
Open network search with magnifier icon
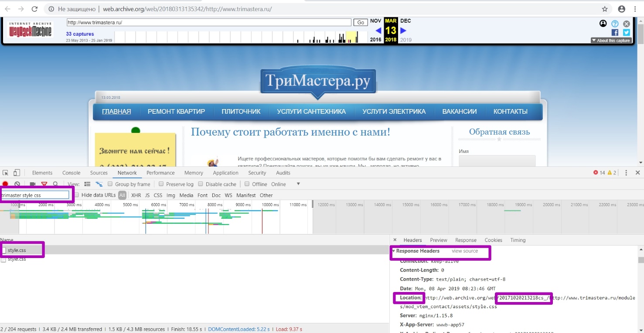pyautogui.click(x=55, y=184)
